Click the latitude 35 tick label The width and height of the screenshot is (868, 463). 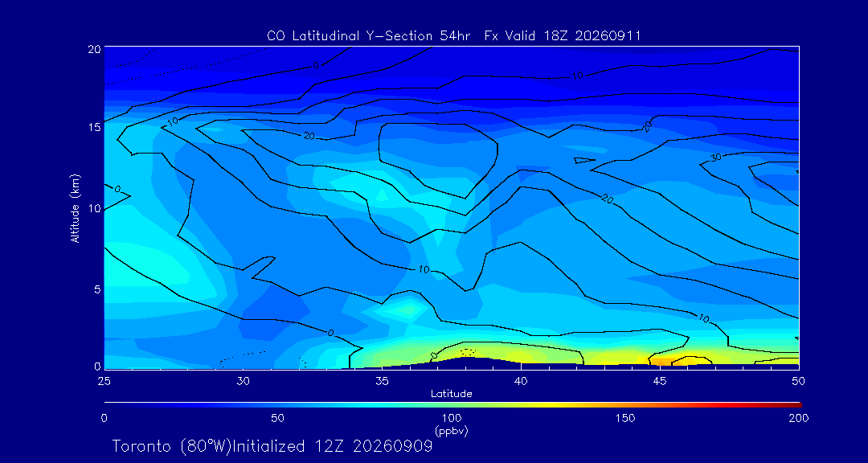pyautogui.click(x=382, y=380)
